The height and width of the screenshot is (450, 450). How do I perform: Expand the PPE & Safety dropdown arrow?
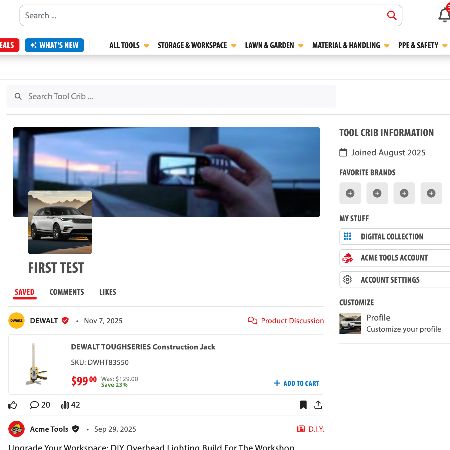pyautogui.click(x=445, y=46)
